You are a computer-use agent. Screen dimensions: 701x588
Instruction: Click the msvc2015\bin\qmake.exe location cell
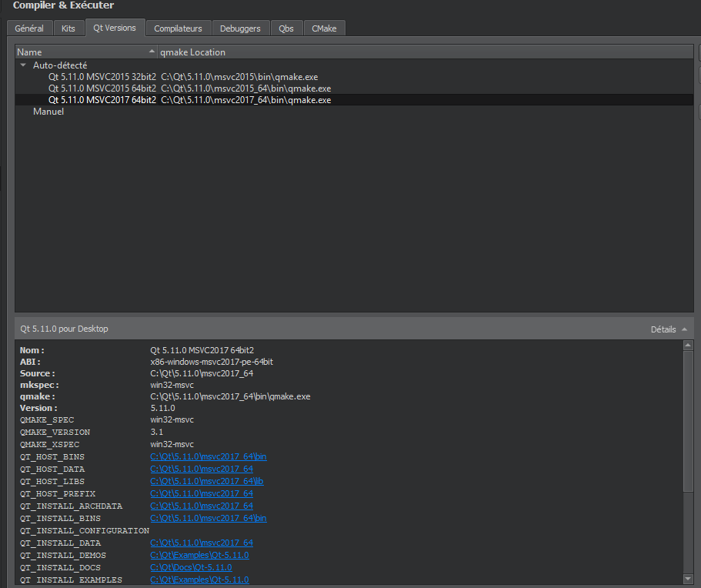coord(239,77)
